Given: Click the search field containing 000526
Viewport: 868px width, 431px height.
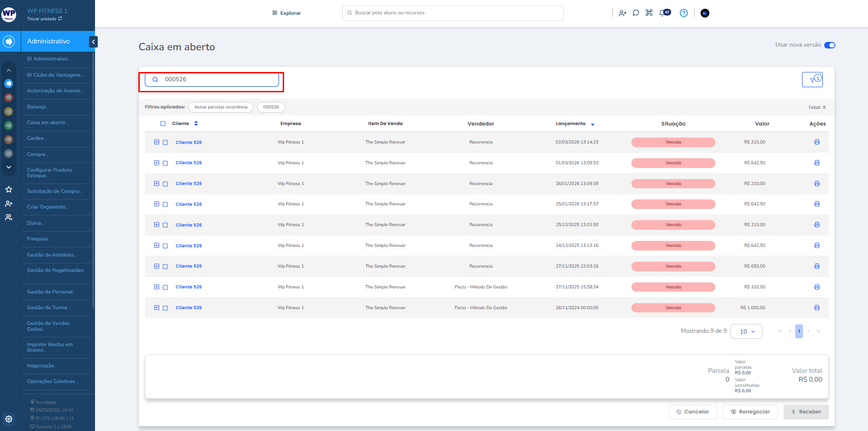Looking at the screenshot, I should tap(217, 79).
